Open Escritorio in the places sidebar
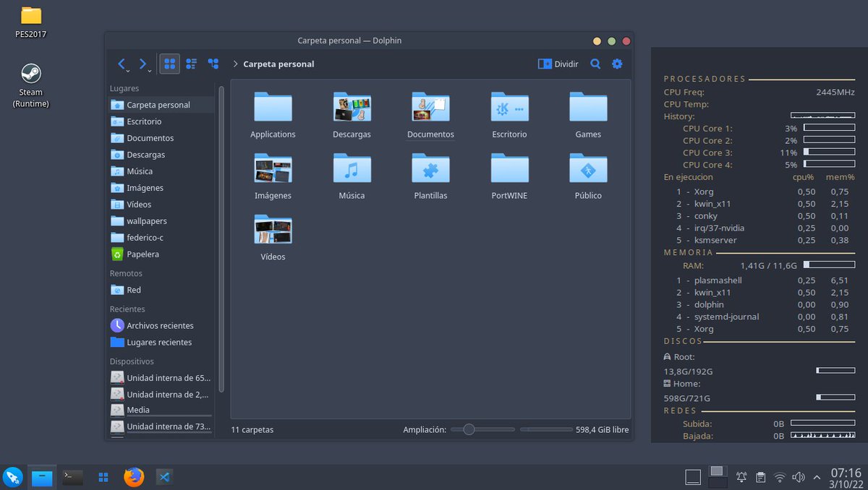The image size is (868, 490). [161, 121]
